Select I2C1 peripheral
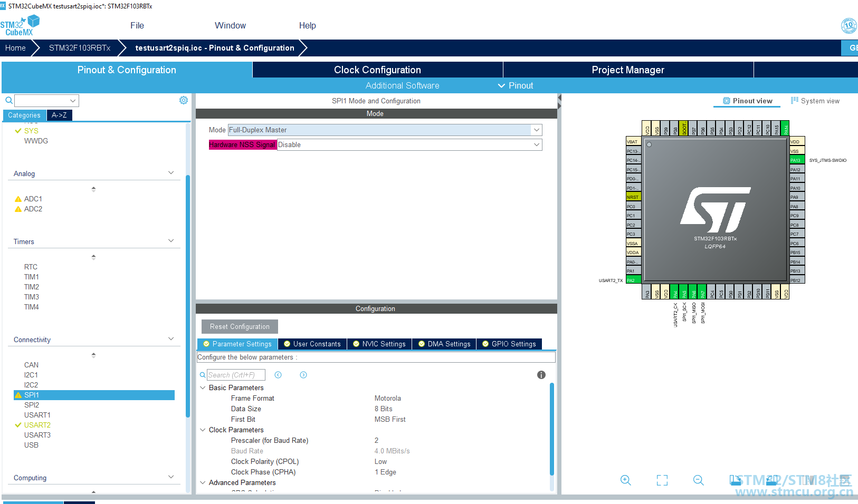 tap(31, 375)
